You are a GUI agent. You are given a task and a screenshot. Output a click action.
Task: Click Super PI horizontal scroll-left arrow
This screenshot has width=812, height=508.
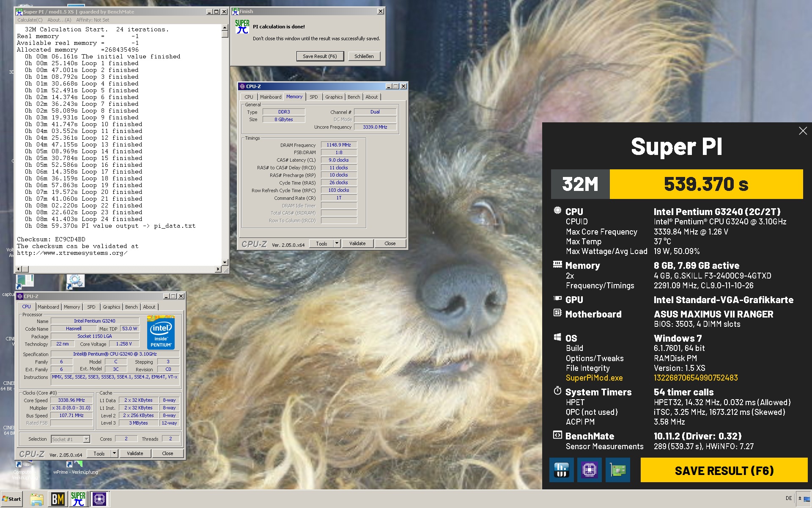pos(18,269)
